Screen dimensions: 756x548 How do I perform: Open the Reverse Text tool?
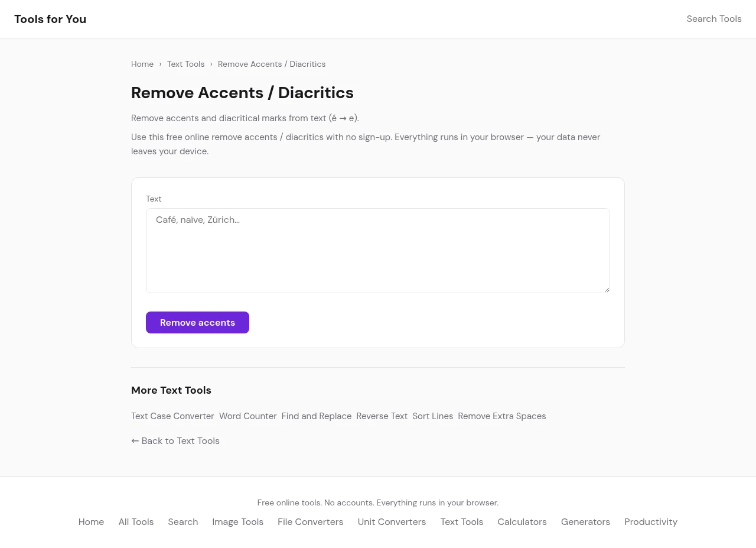pyautogui.click(x=382, y=416)
